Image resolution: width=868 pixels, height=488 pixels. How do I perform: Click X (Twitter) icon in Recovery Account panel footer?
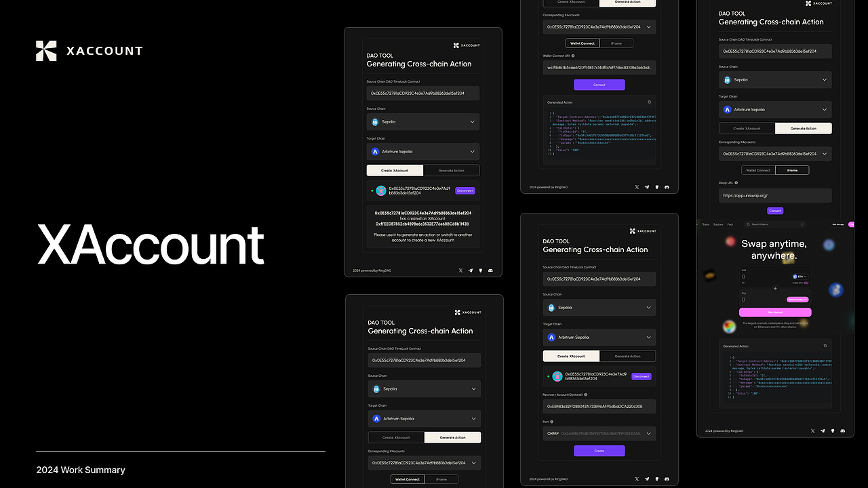click(x=637, y=479)
